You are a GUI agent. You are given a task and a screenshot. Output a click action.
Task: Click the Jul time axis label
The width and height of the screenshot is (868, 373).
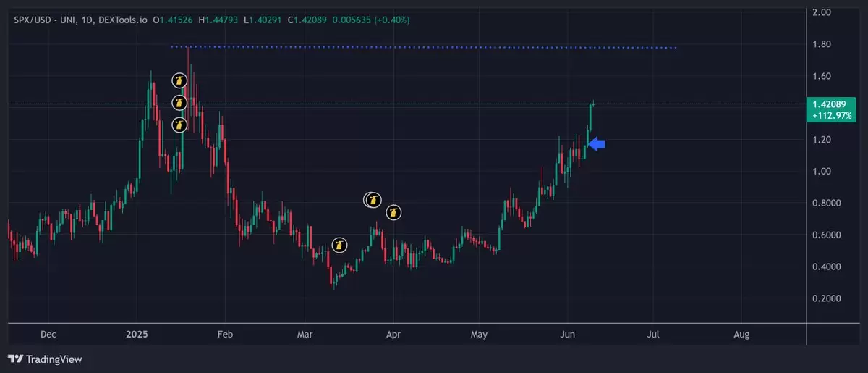[x=653, y=335]
